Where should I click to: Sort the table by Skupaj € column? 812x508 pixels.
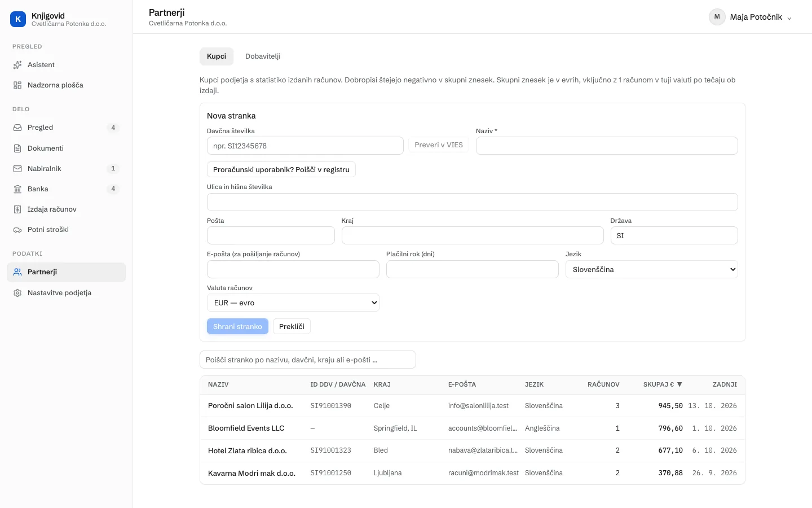[663, 384]
